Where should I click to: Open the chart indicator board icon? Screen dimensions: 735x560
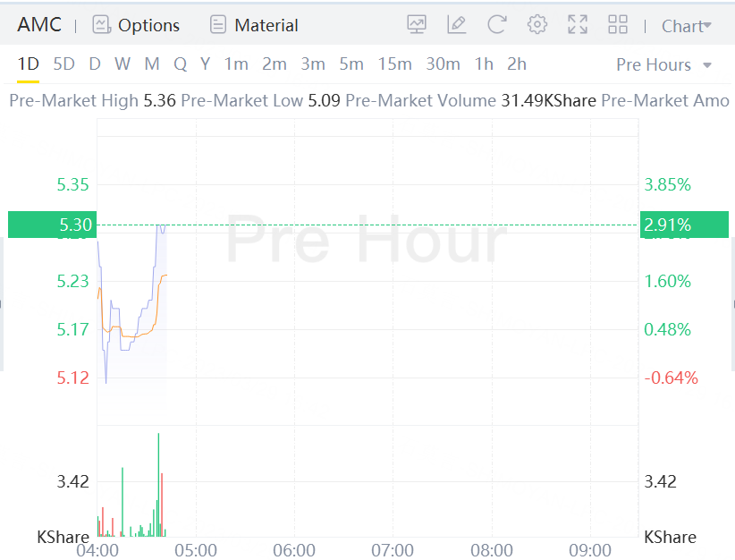(416, 25)
